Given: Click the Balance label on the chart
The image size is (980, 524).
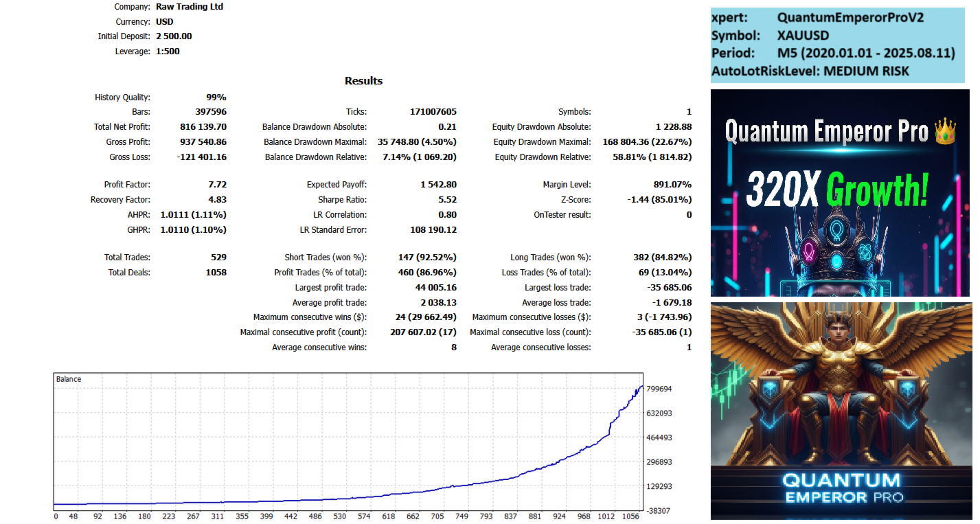Looking at the screenshot, I should click(69, 379).
